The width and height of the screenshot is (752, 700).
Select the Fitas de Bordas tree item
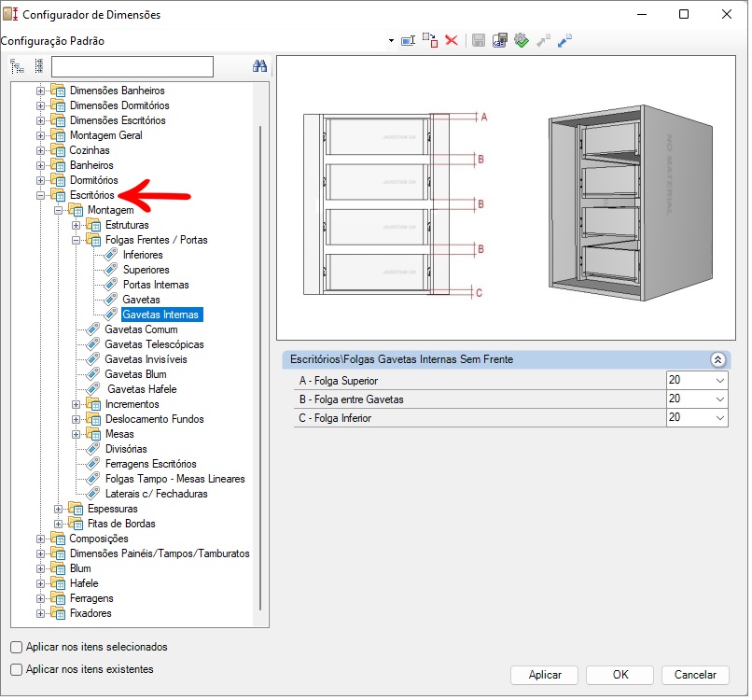121,524
